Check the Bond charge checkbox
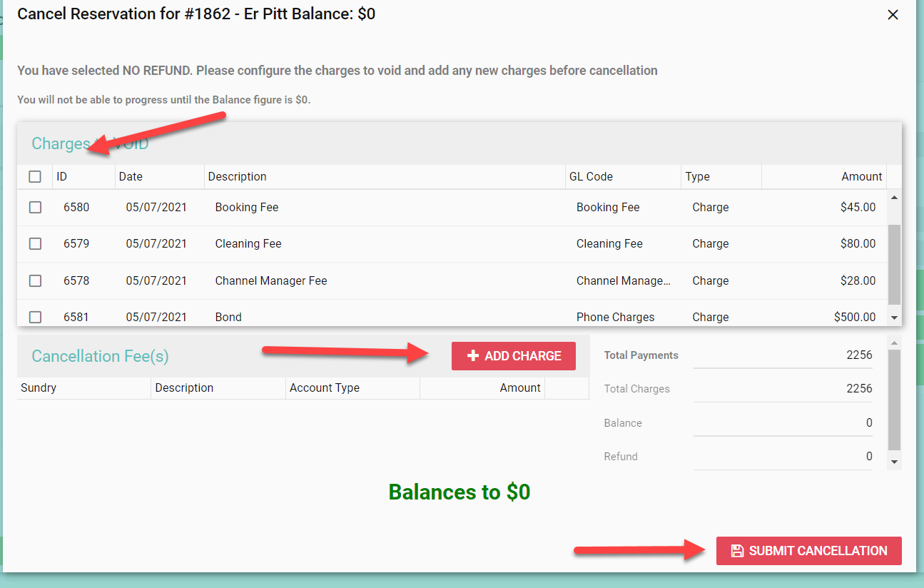Viewport: 924px width, 588px height. [35, 317]
